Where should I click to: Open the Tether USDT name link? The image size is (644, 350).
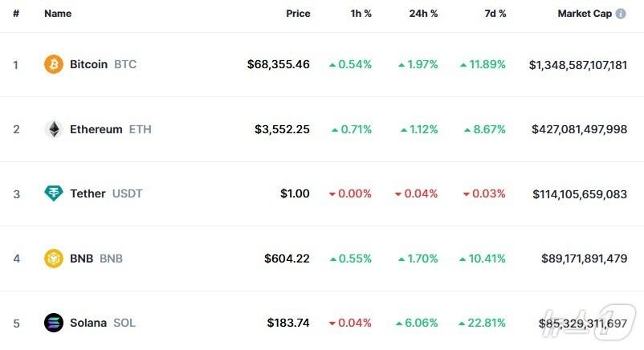88,193
